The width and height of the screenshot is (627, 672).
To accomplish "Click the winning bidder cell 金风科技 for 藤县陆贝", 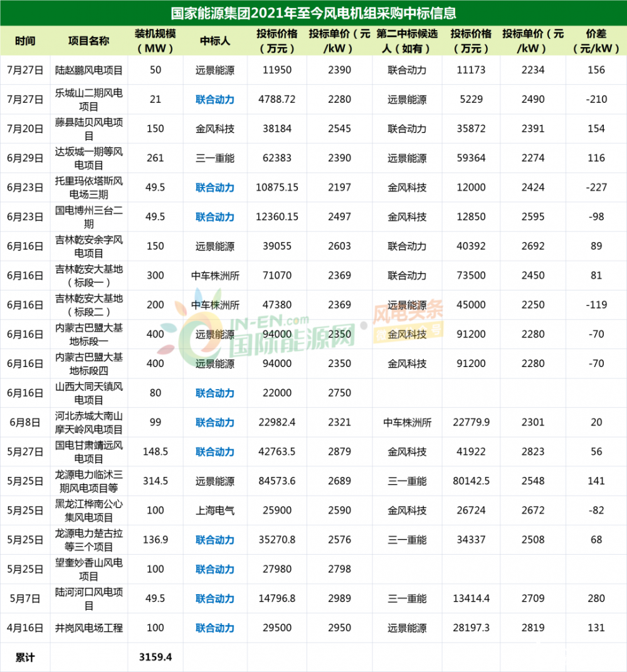I will [215, 129].
